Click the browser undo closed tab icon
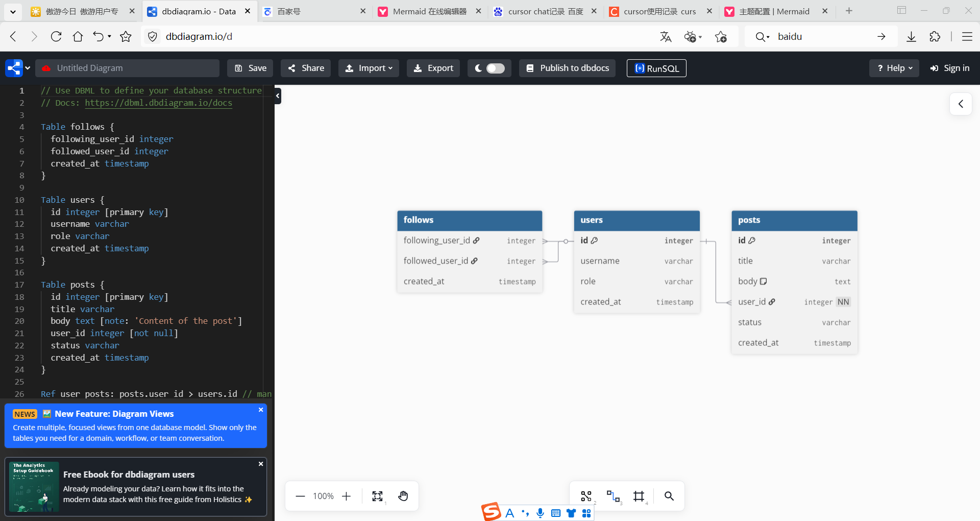980x521 pixels. (99, 36)
